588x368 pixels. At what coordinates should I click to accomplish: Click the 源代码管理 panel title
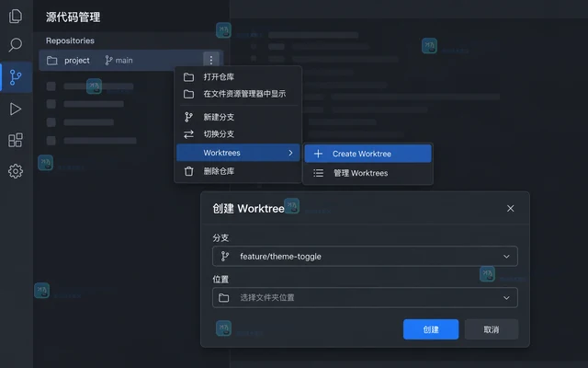coord(73,17)
